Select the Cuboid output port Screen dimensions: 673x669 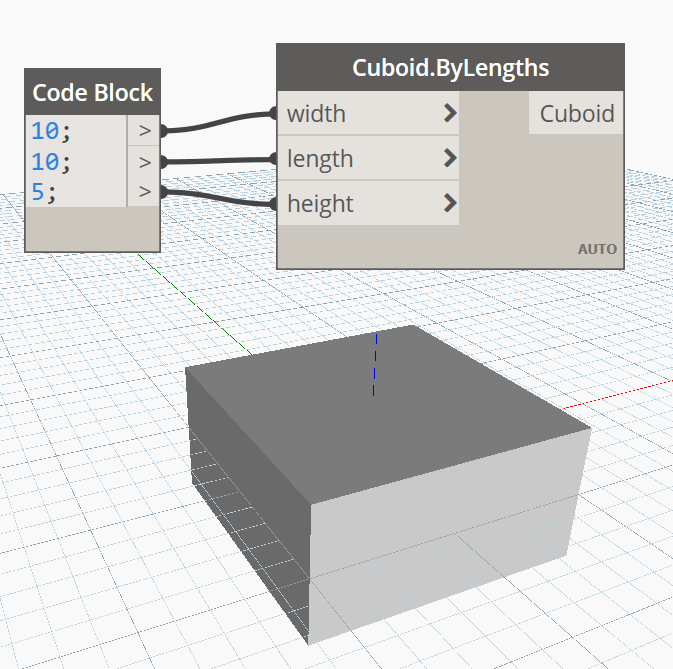[576, 113]
